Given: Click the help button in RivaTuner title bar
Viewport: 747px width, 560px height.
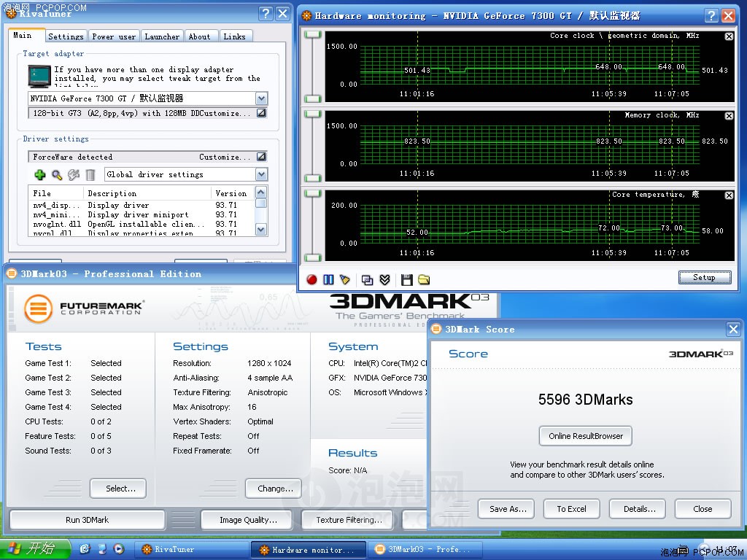Looking at the screenshot, I should (x=266, y=13).
